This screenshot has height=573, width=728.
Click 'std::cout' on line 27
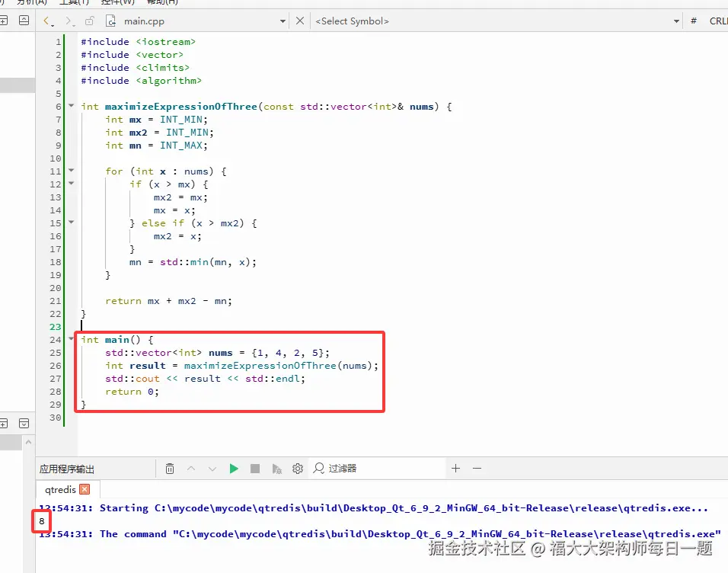133,379
